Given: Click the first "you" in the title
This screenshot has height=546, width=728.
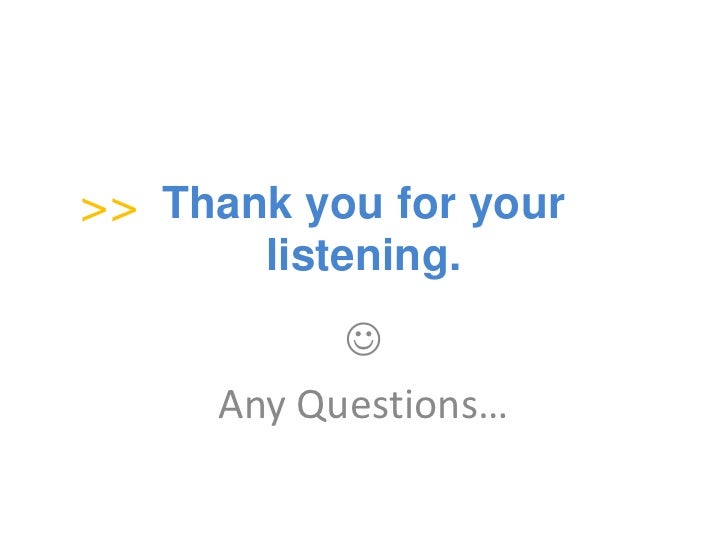Looking at the screenshot, I should click(x=344, y=207).
